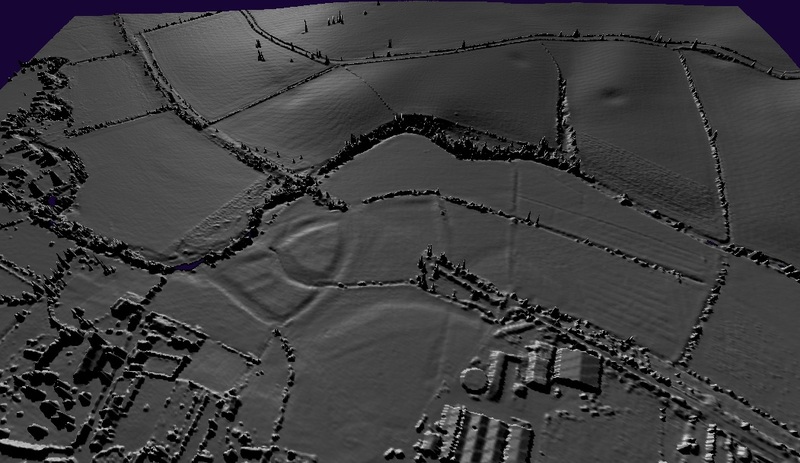
Task: Click the small hollow depression in the upper-right field
Action: click(611, 95)
